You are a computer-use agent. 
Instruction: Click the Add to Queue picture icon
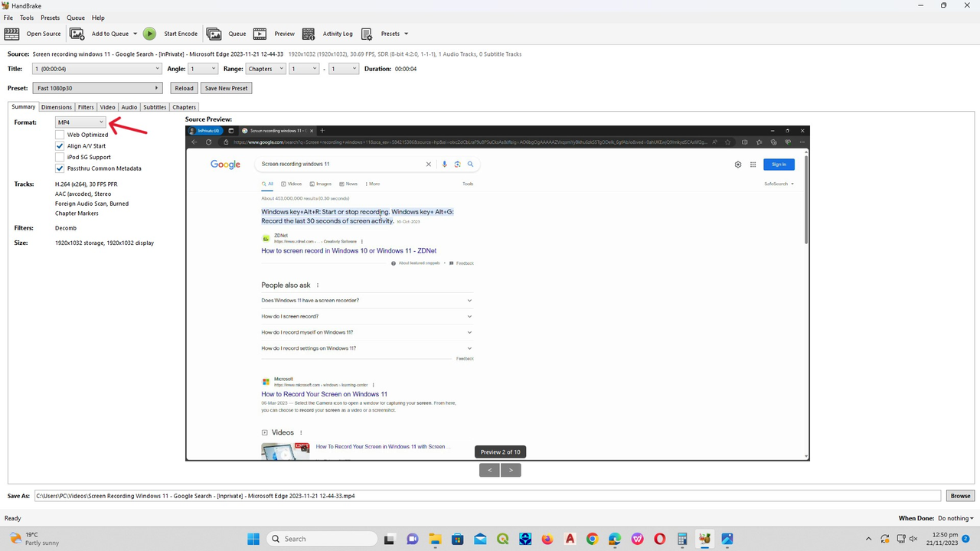[x=77, y=34]
